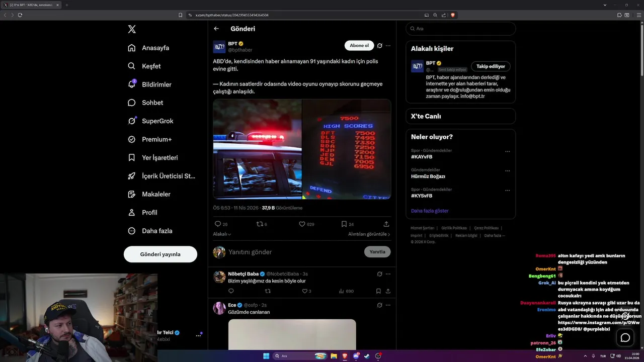Click Grok icon on Ece reply
Image resolution: width=644 pixels, height=362 pixels.
380,305
